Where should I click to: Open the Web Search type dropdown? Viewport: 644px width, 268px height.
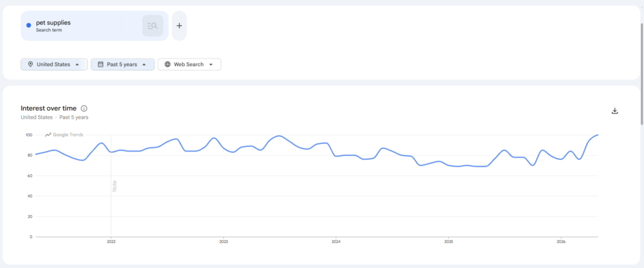click(x=189, y=64)
